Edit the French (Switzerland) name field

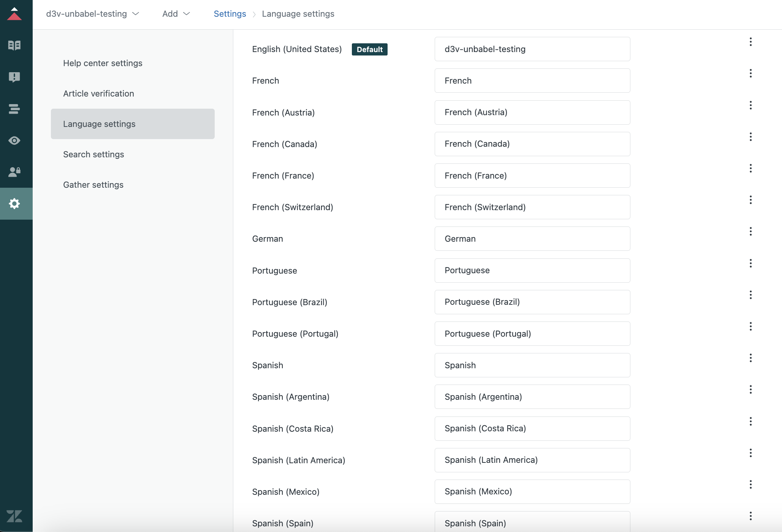tap(532, 207)
